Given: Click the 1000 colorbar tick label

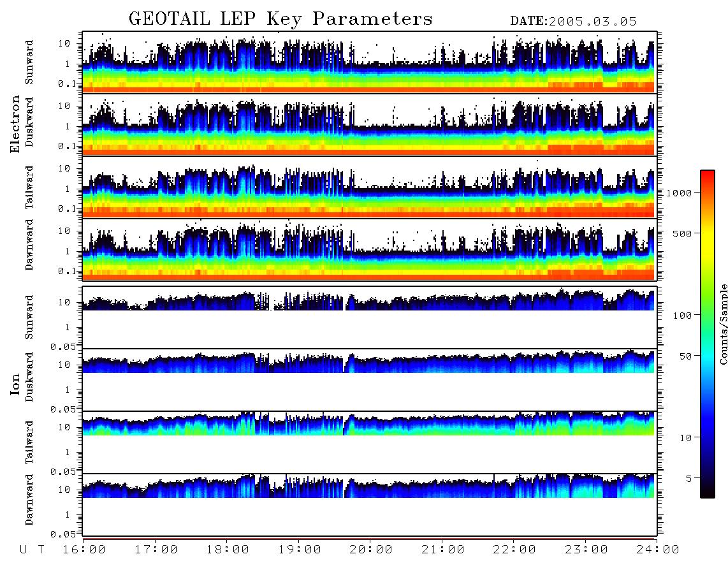Looking at the screenshot, I should (x=680, y=193).
